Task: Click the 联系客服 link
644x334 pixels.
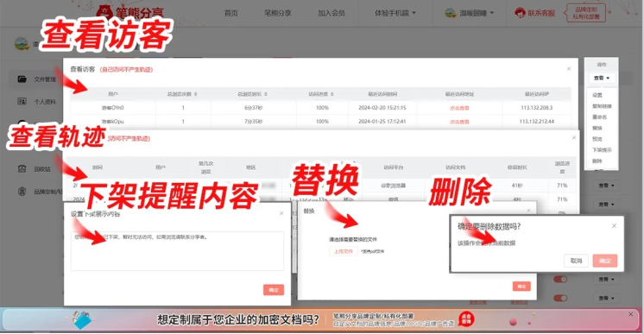Action: coord(541,13)
